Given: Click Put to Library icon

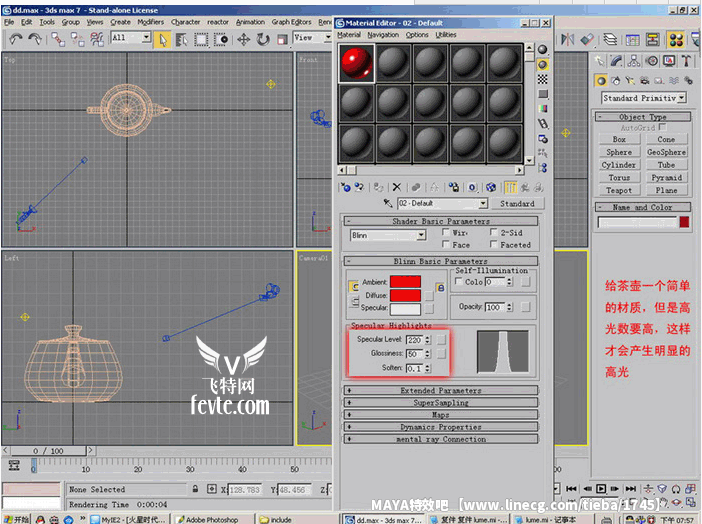Looking at the screenshot, I should coord(454,187).
